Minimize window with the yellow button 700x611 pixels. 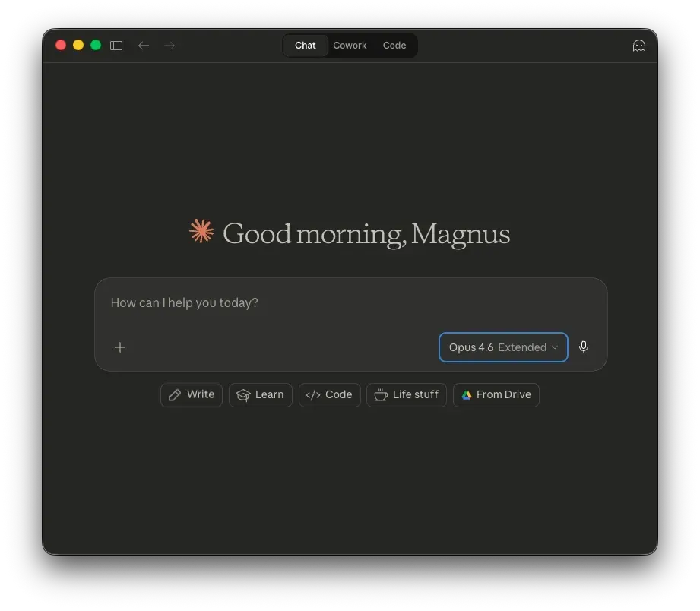[78, 45]
